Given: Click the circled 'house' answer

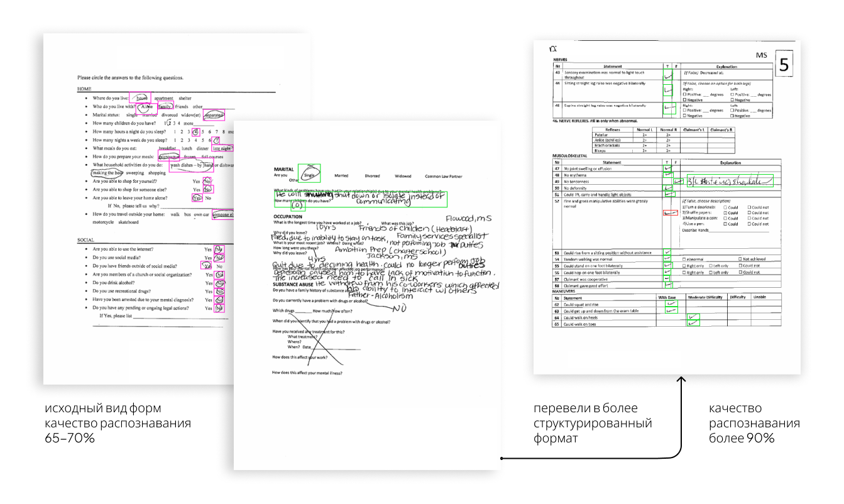Looking at the screenshot, I should click(141, 98).
